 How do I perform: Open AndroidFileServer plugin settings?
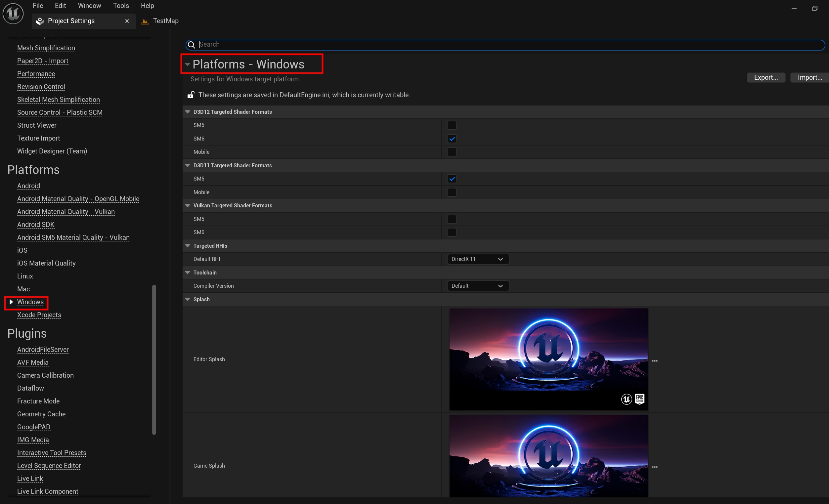pyautogui.click(x=43, y=350)
